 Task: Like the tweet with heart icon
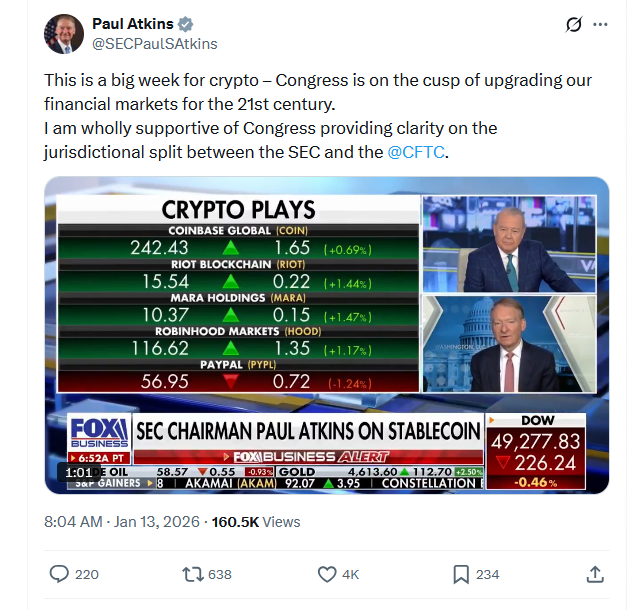click(x=327, y=574)
